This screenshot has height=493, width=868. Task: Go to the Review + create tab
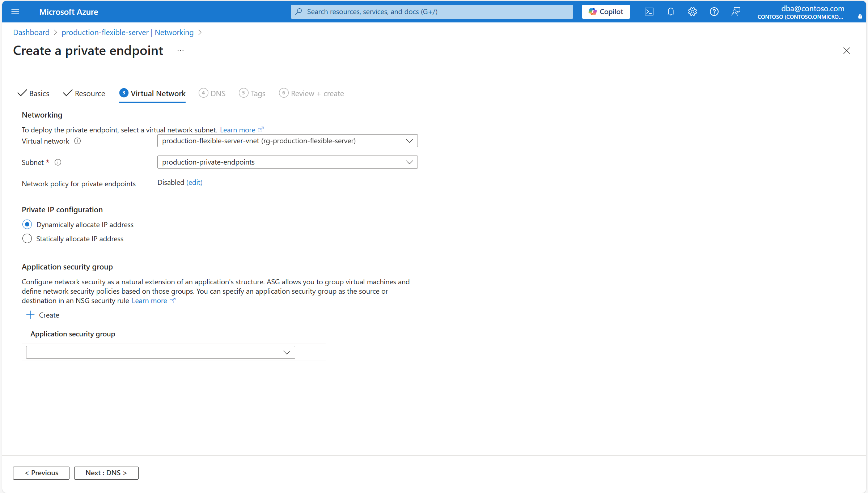pos(312,93)
